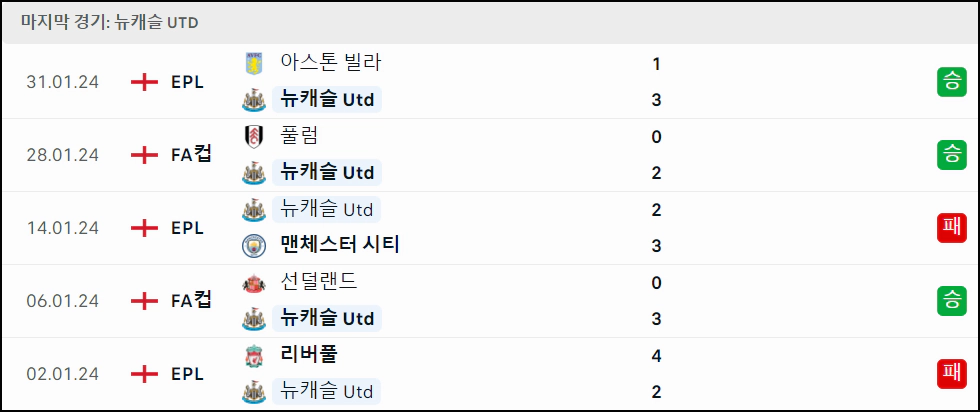This screenshot has height=412, width=980.
Task: Click the Fulham club crest
Action: (254, 137)
